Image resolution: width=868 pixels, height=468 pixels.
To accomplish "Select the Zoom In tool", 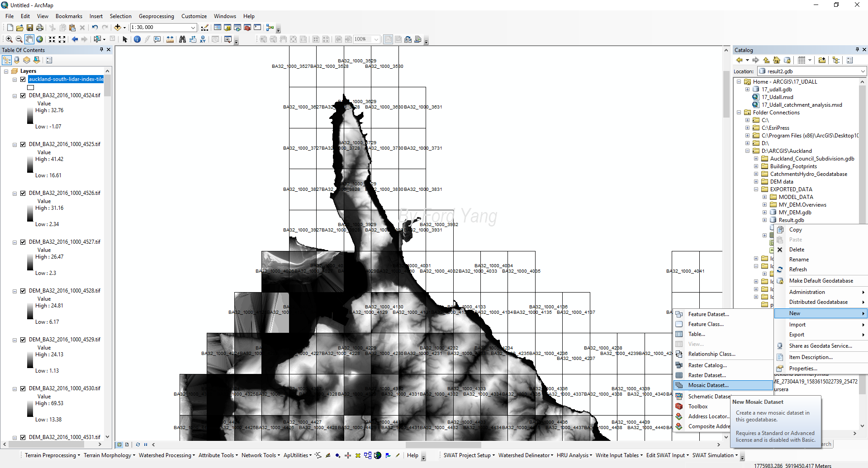I will tap(9, 39).
